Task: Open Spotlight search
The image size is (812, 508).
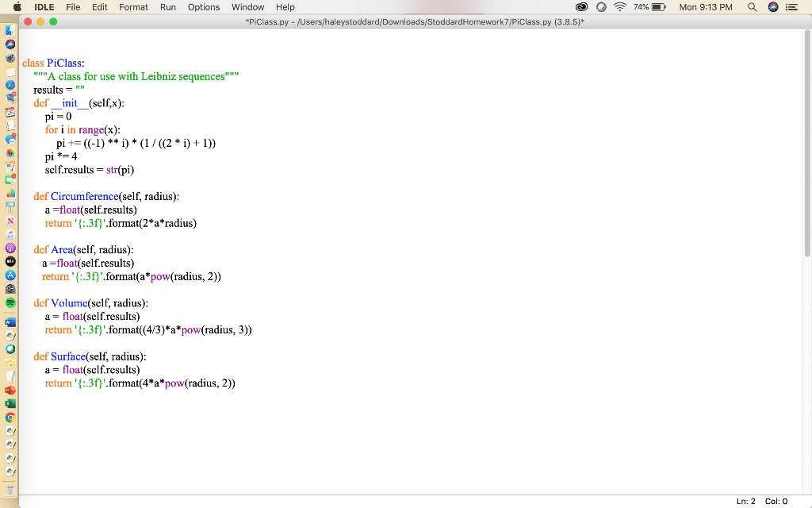Action: 752,9
